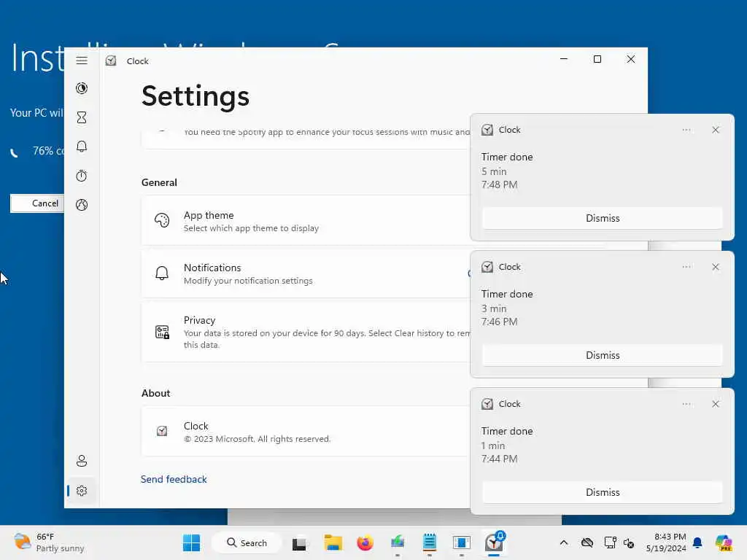Open the account sign-in icon in sidebar
Screen dimensions: 747x560
pos(82,461)
